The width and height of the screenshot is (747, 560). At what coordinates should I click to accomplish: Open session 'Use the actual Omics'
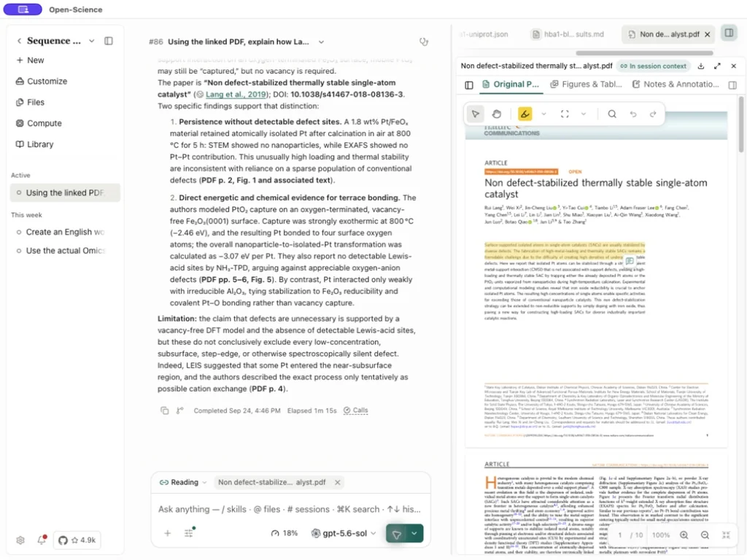(x=65, y=251)
